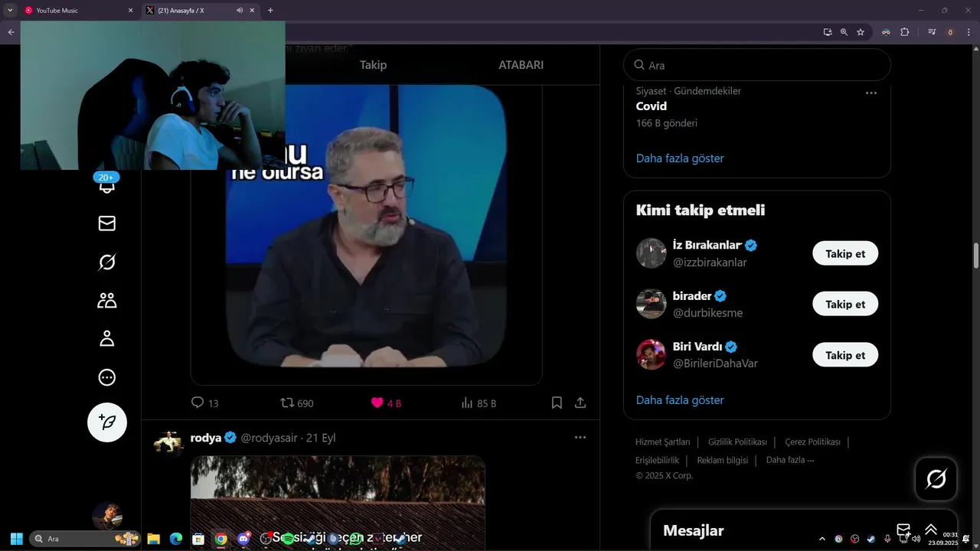Bookmark the video post

[x=557, y=403]
